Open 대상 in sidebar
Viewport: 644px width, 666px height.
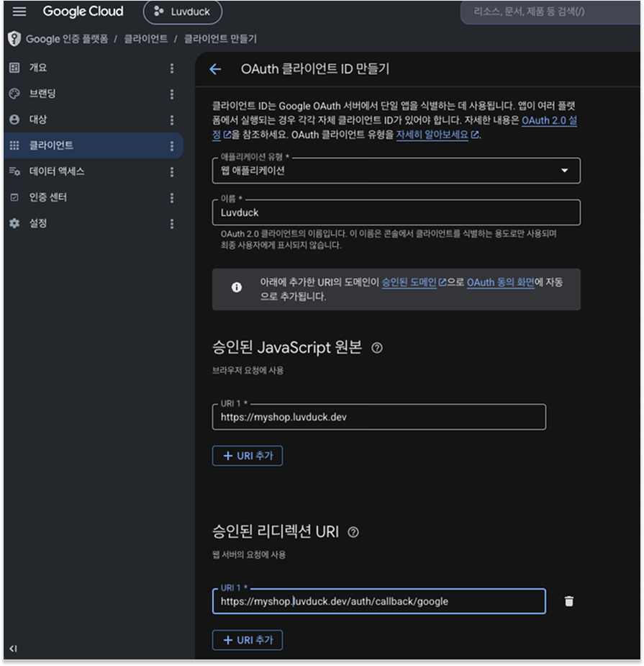pos(94,120)
